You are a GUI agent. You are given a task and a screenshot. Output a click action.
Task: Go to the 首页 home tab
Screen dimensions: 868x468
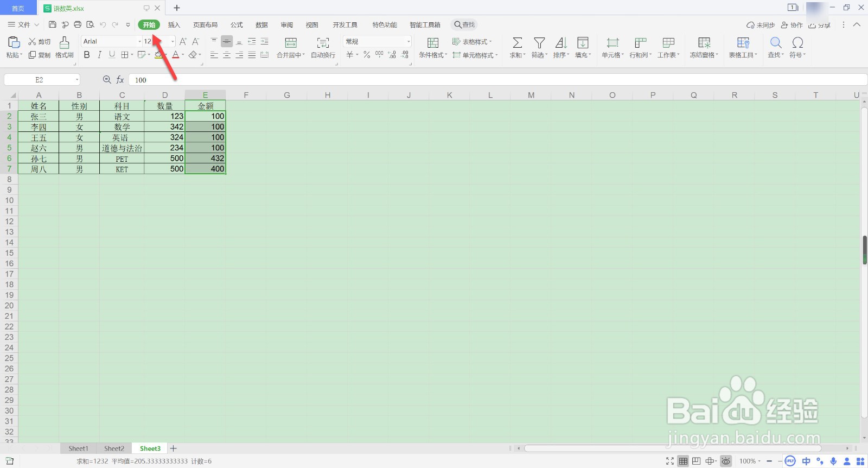[x=18, y=8]
